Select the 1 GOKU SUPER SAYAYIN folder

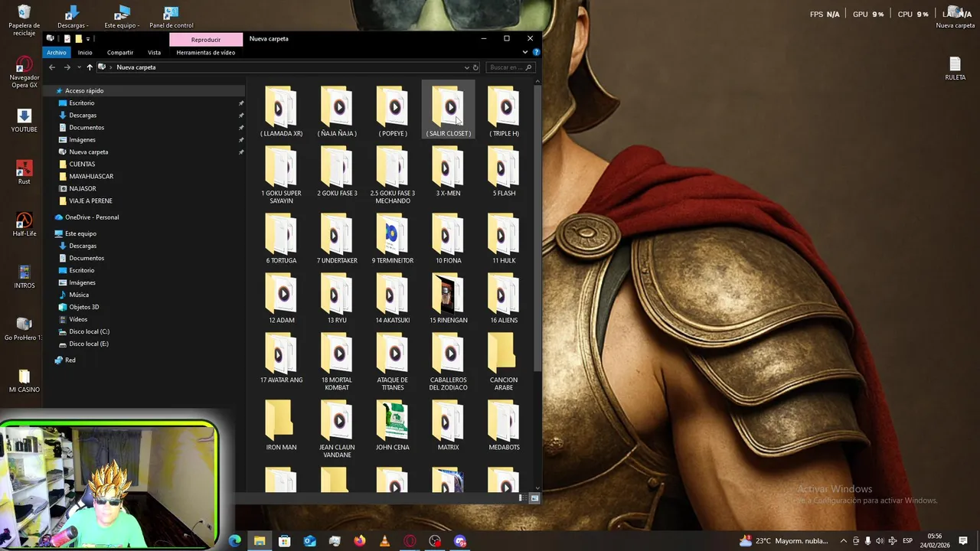click(x=281, y=175)
